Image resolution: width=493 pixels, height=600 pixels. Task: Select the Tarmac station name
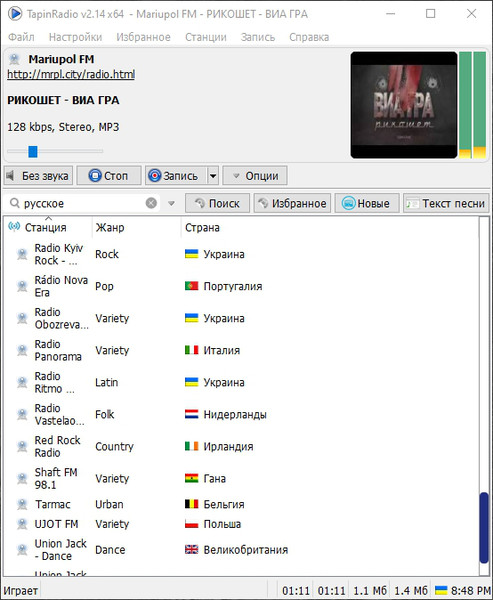tap(52, 504)
